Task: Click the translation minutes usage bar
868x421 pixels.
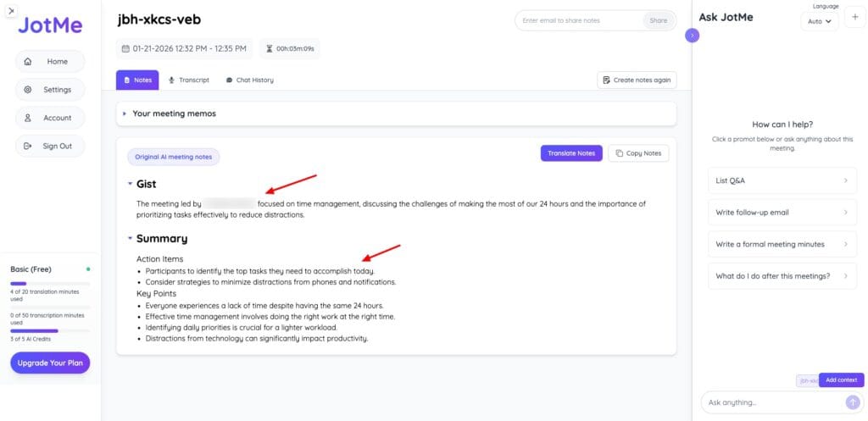Action: tap(50, 283)
